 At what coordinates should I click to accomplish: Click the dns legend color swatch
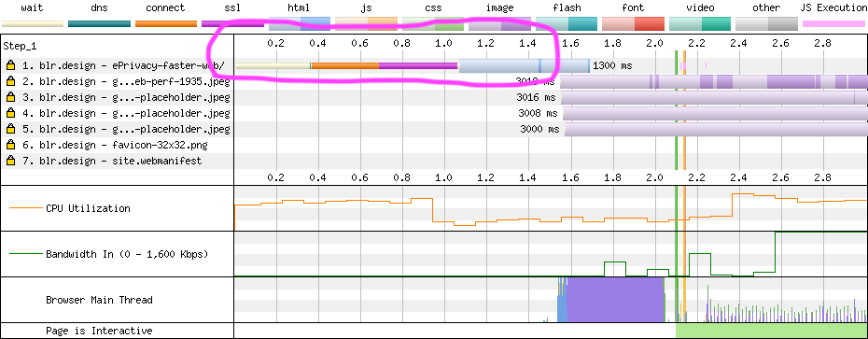(99, 24)
